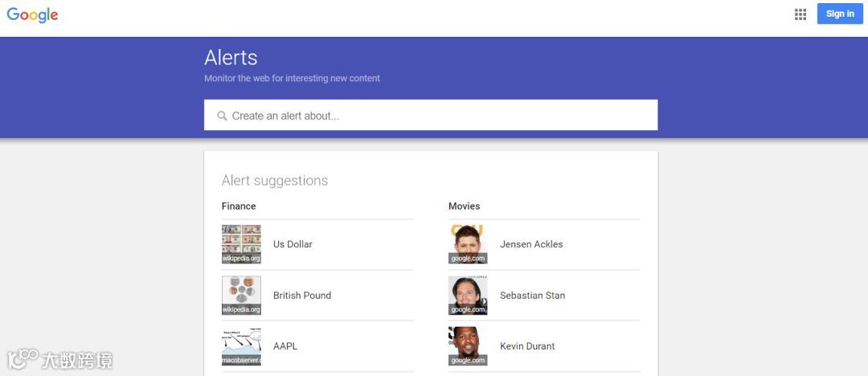
Task: Select the AAPL chart thumbnail
Action: (x=241, y=346)
